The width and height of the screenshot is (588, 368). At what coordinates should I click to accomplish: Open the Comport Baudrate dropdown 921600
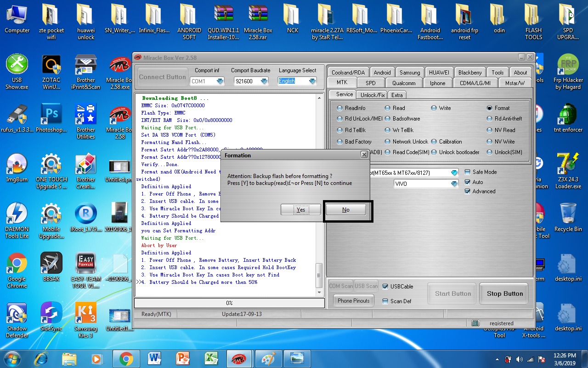264,81
